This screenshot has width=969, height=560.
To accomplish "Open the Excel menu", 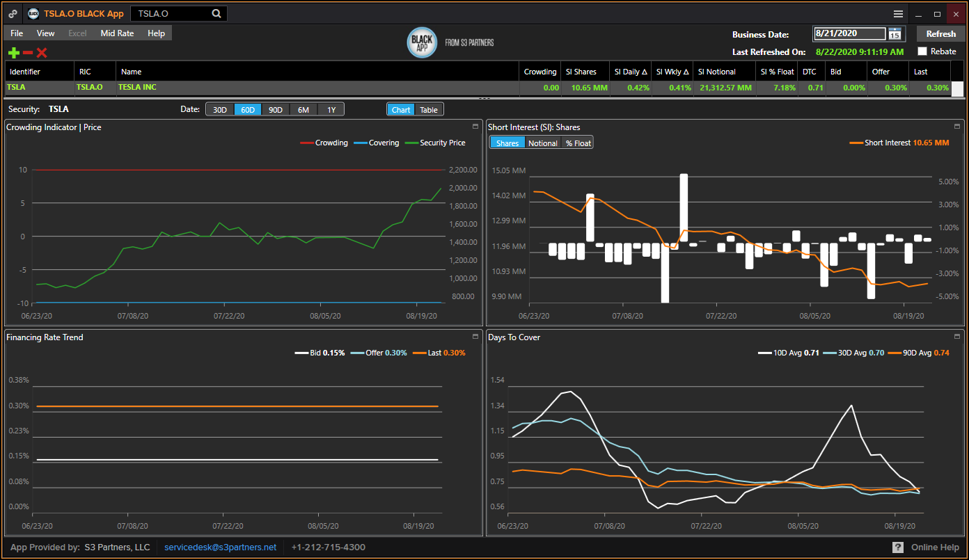I will (78, 33).
